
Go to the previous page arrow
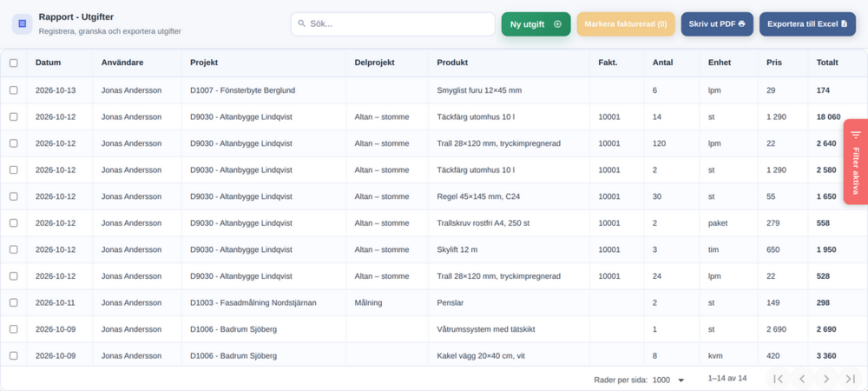[802, 379]
